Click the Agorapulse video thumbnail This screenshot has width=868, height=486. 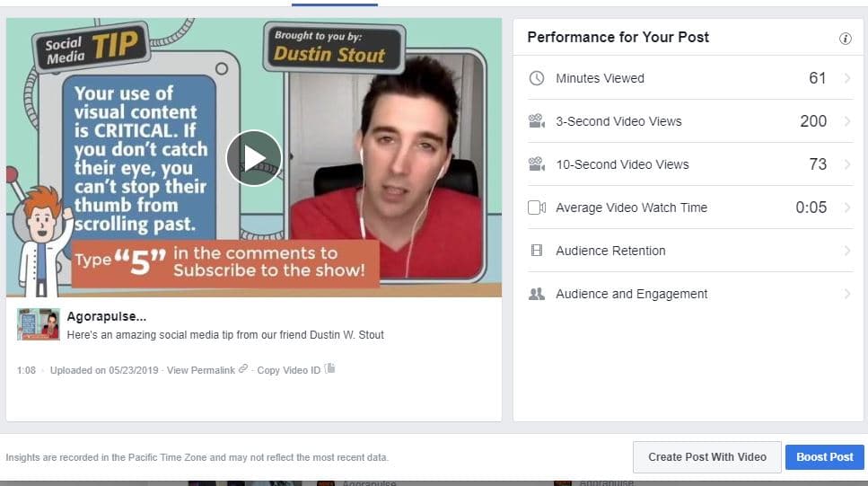click(x=39, y=324)
